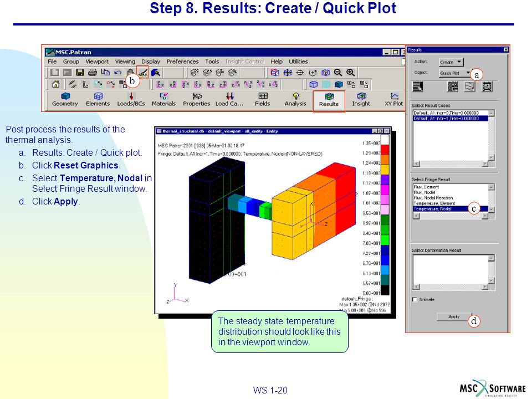The width and height of the screenshot is (532, 399).
Task: Click the Undo arrow icon
Action: [x=117, y=72]
